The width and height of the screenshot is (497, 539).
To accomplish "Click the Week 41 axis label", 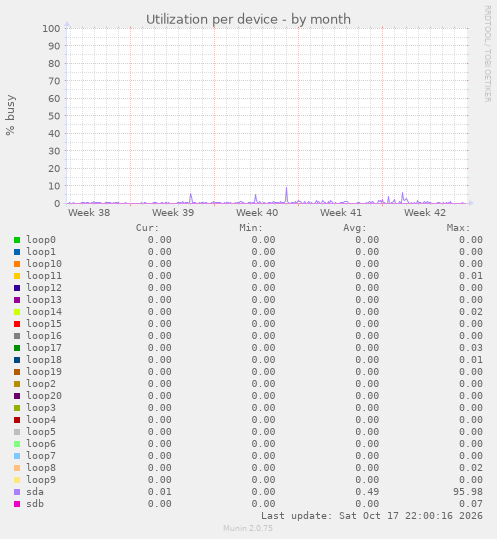I will pyautogui.click(x=341, y=213).
